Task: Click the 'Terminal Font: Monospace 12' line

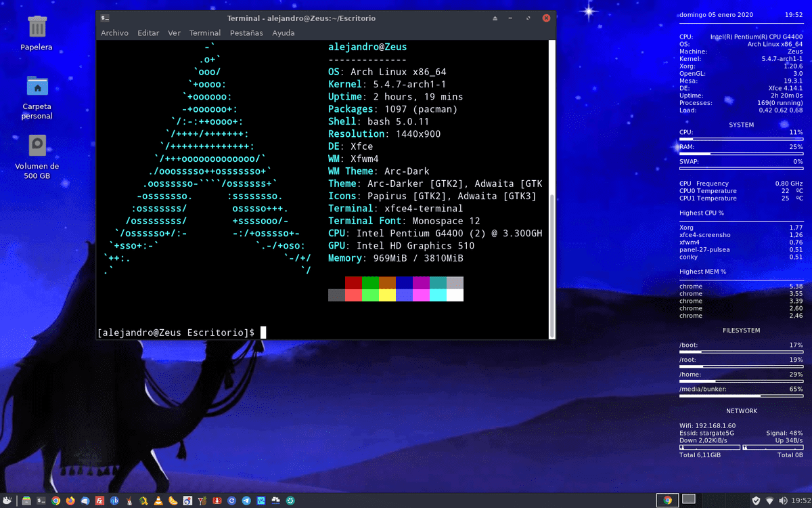Action: tap(404, 221)
